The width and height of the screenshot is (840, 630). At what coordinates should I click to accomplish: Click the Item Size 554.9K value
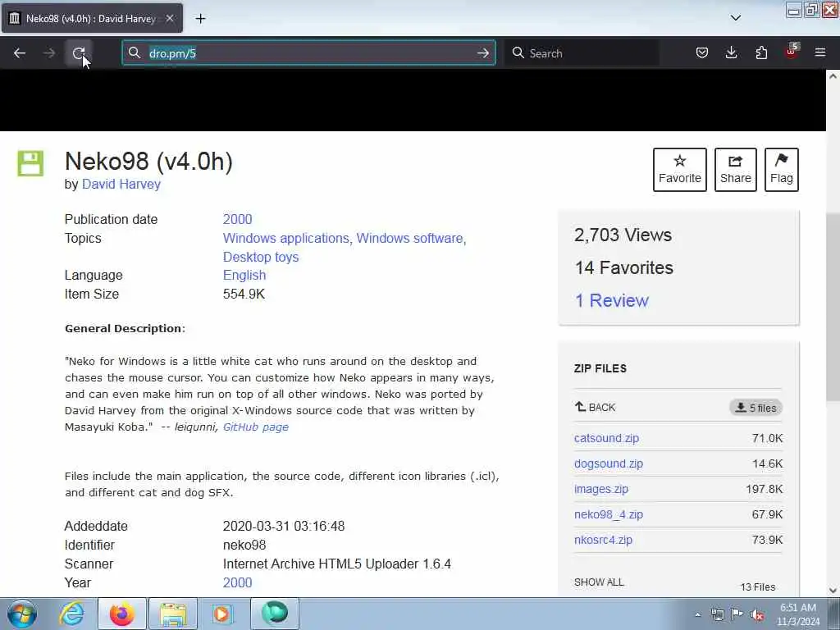[x=244, y=294]
